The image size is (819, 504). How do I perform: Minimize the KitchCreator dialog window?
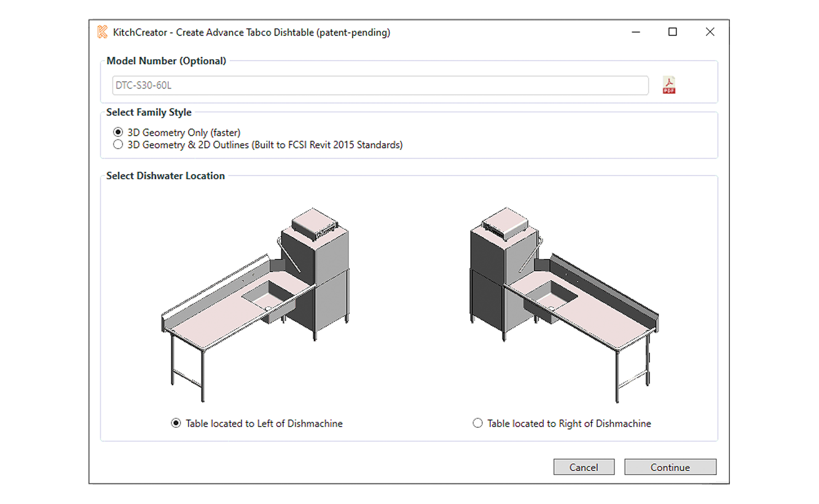pos(635,32)
